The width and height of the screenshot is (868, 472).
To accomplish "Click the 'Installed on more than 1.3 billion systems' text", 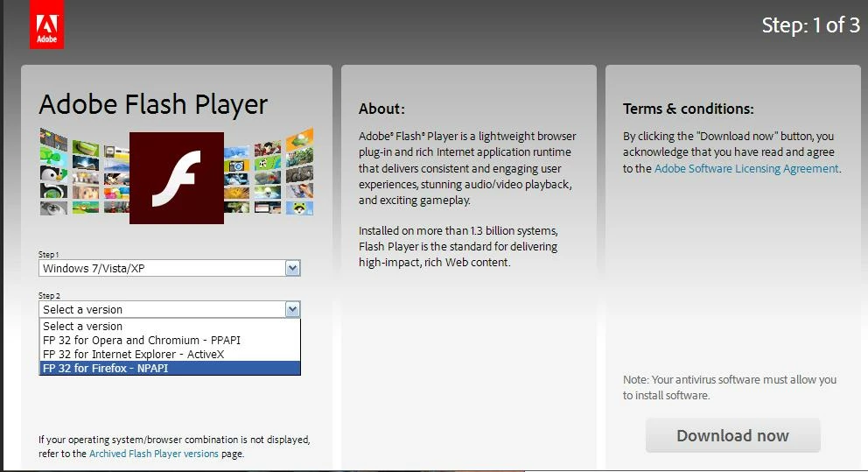I will tap(458, 246).
